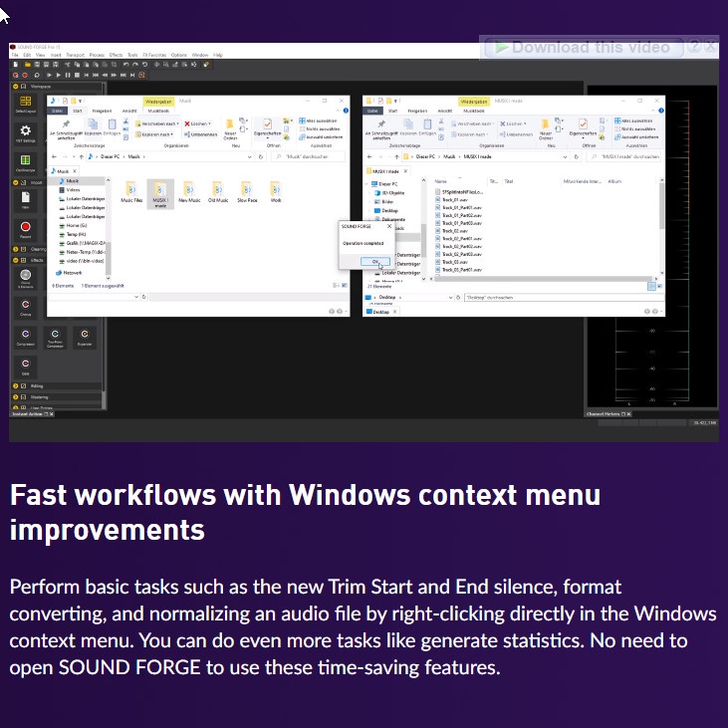
Task: Click the "Musik" durchsuchen search field
Action: (308, 157)
